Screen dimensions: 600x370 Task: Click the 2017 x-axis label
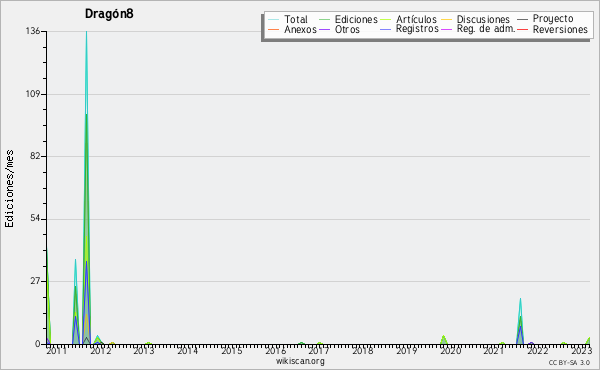coord(318,350)
